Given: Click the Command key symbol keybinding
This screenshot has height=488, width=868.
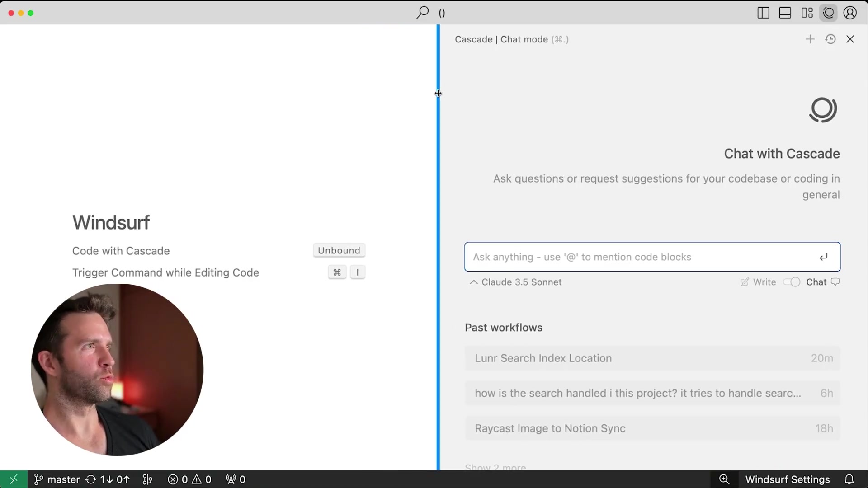Looking at the screenshot, I should 337,272.
